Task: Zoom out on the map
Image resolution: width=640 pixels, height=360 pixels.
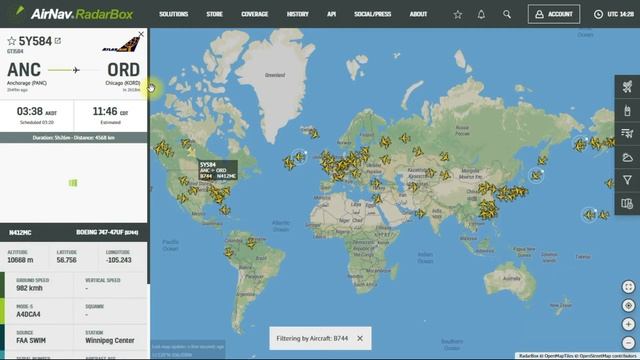Action: coord(629,342)
